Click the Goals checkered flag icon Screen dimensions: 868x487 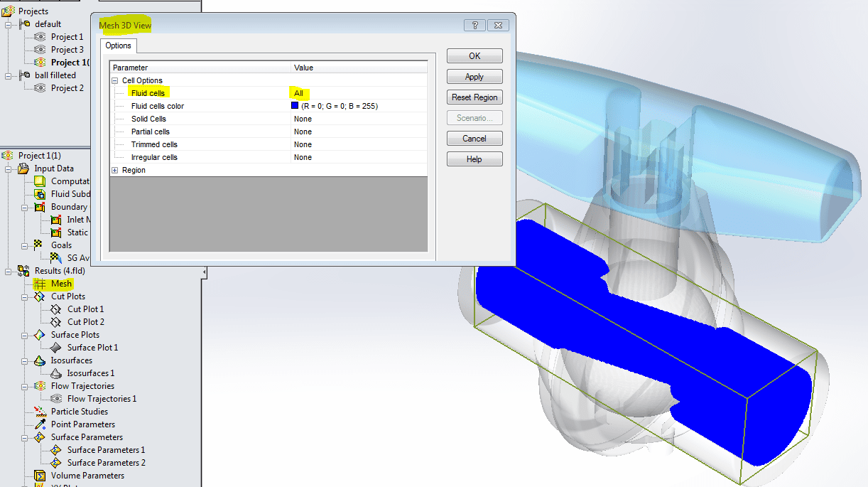(x=40, y=245)
